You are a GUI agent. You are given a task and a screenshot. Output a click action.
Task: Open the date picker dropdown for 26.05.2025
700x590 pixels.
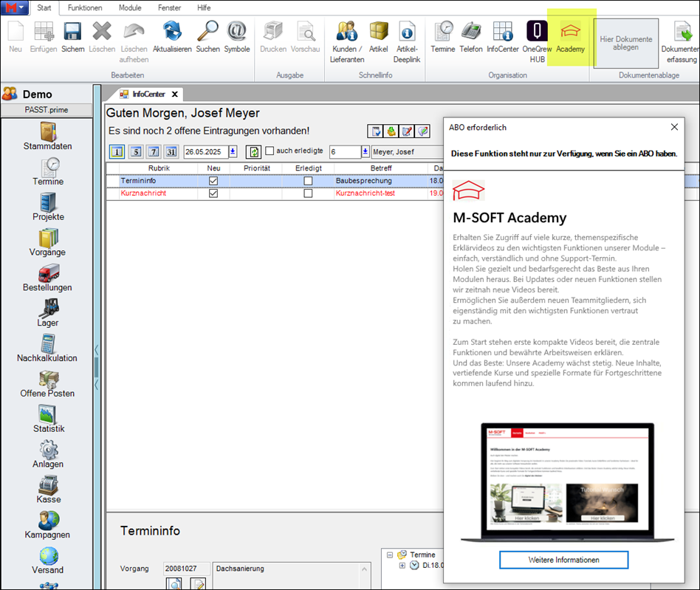point(233,151)
